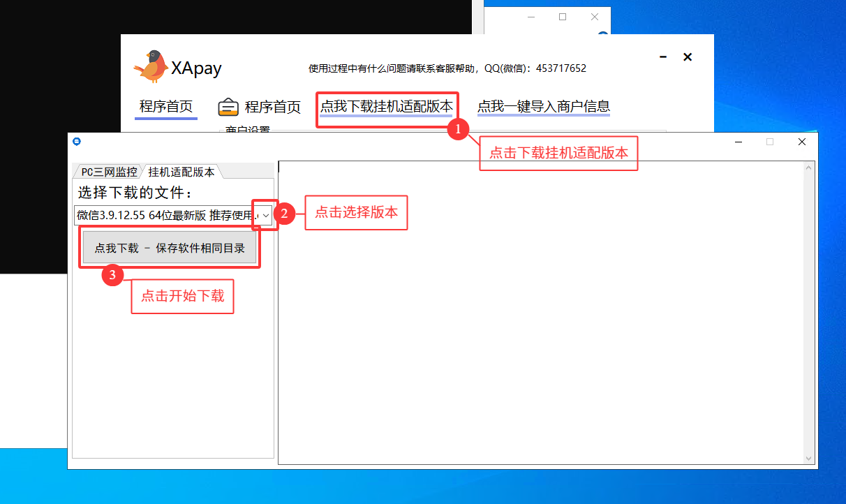The width and height of the screenshot is (846, 504).
Task: Switch to the PC三网监控 tab
Action: tap(108, 172)
